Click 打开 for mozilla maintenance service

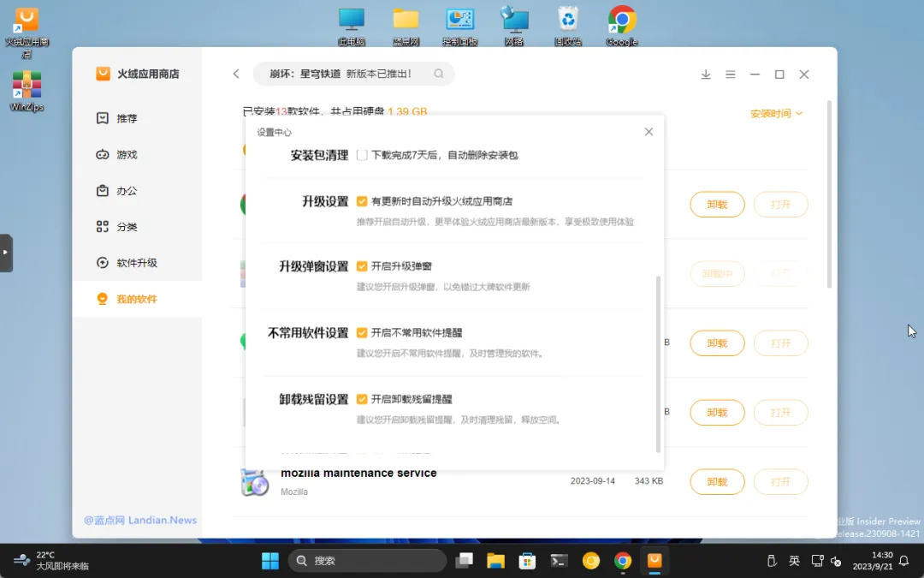[x=781, y=482]
